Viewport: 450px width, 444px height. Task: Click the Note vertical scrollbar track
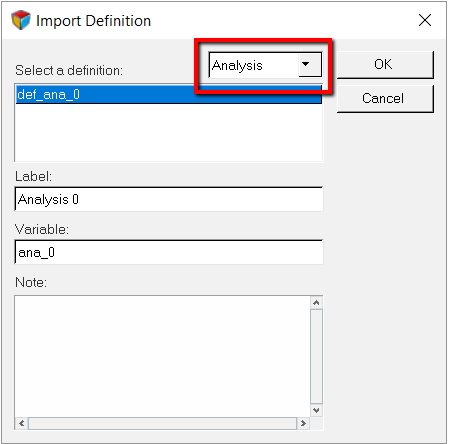point(316,356)
